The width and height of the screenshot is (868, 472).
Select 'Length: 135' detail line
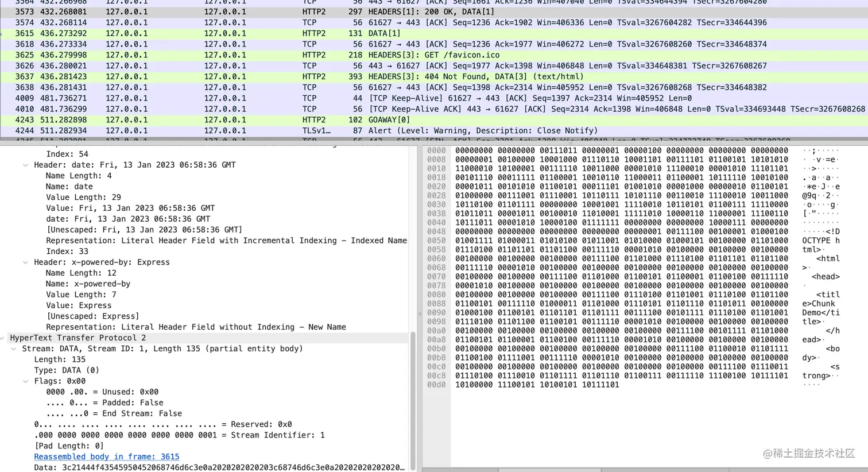60,359
